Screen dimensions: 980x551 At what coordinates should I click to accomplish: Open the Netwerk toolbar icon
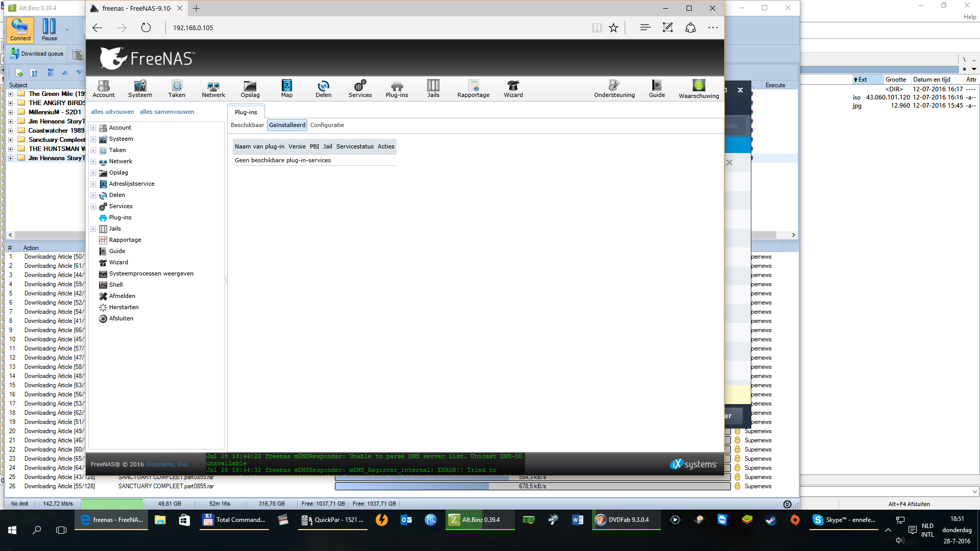pyautogui.click(x=213, y=88)
